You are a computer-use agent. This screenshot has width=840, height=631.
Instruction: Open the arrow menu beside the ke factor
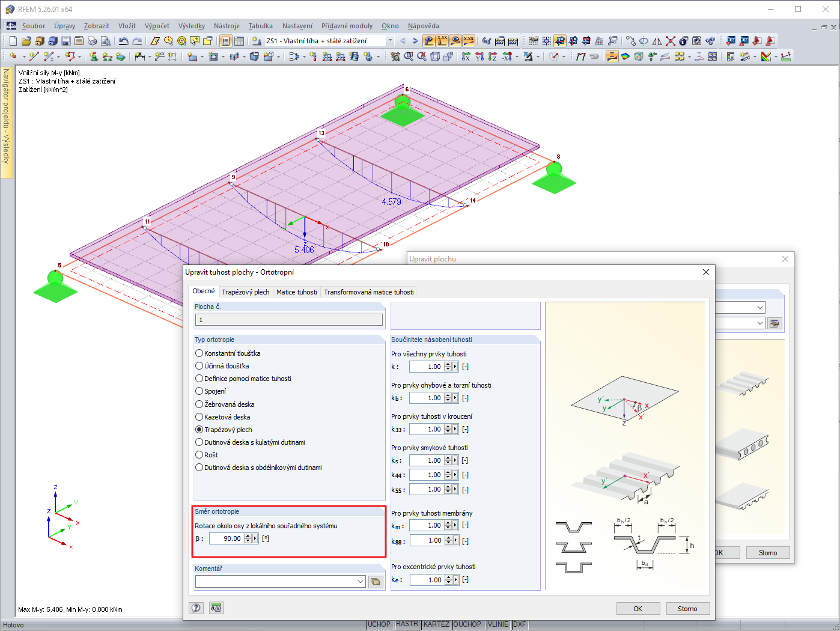455,580
